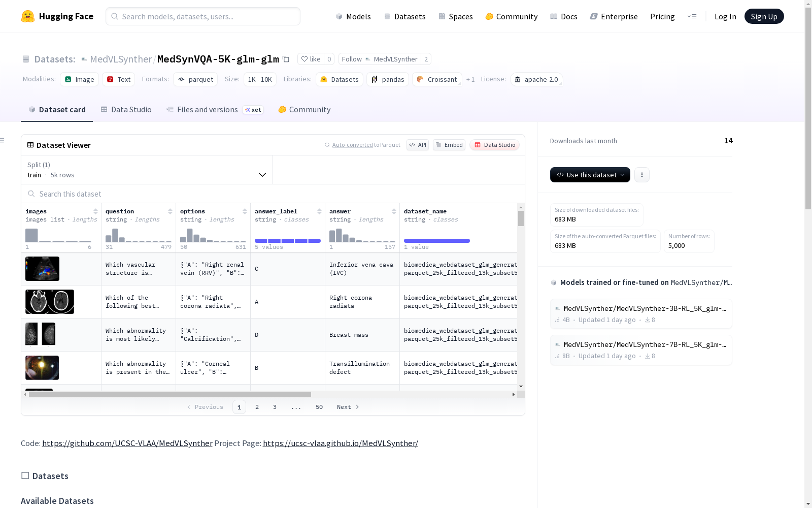Screen dimensions: 812x508
Task: Click the dataset viewer horizontal scrollbar
Action: pyautogui.click(x=170, y=394)
